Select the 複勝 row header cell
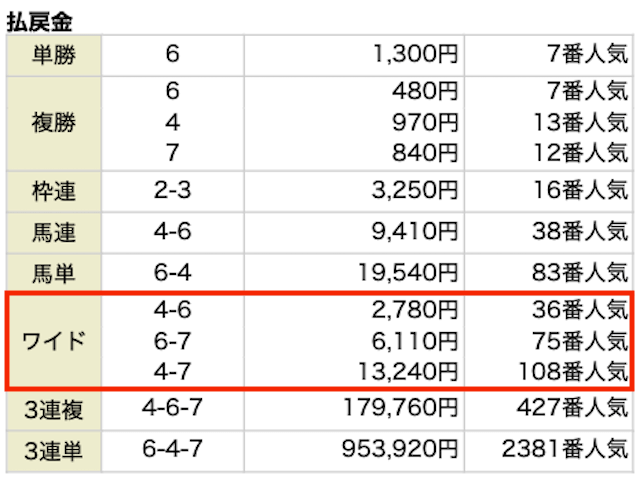Screen dimensions: 640x479 click(x=54, y=123)
